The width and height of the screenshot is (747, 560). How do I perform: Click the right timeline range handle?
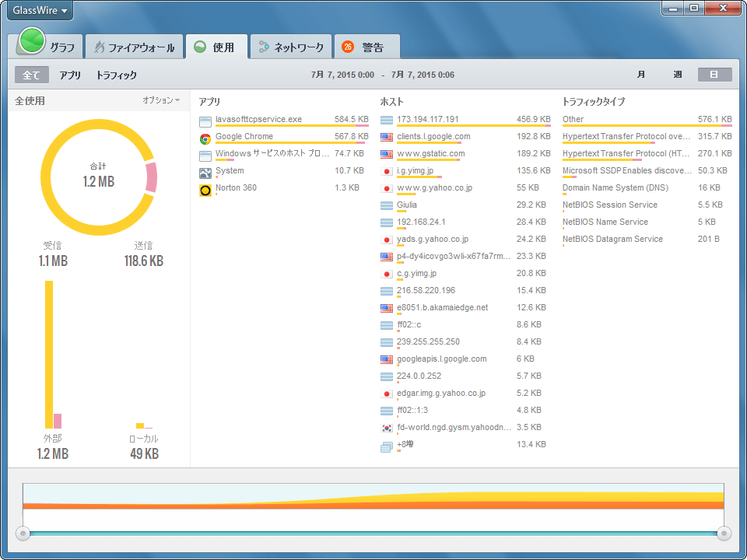pos(724,534)
